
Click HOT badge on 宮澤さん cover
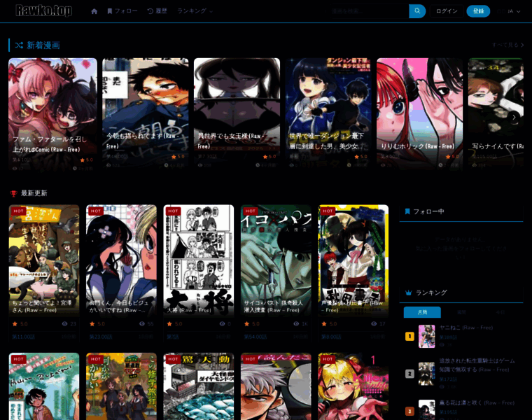point(19,211)
